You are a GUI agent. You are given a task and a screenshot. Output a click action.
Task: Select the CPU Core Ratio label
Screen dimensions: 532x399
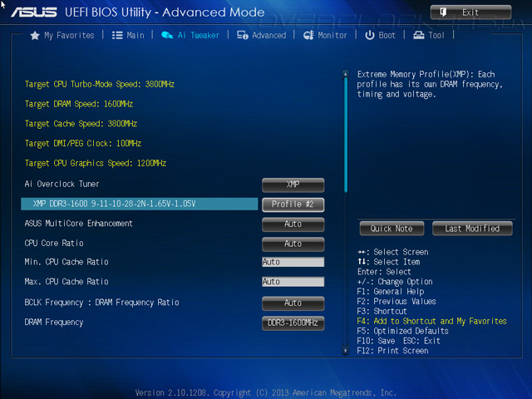coord(54,244)
